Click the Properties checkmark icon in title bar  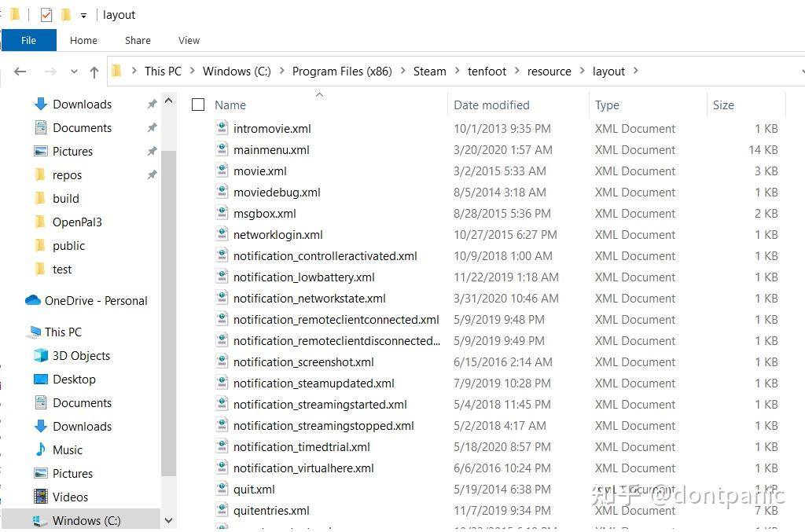[46, 15]
